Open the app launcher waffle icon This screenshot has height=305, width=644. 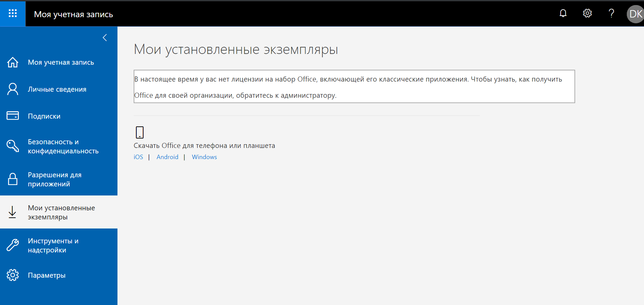click(x=13, y=13)
